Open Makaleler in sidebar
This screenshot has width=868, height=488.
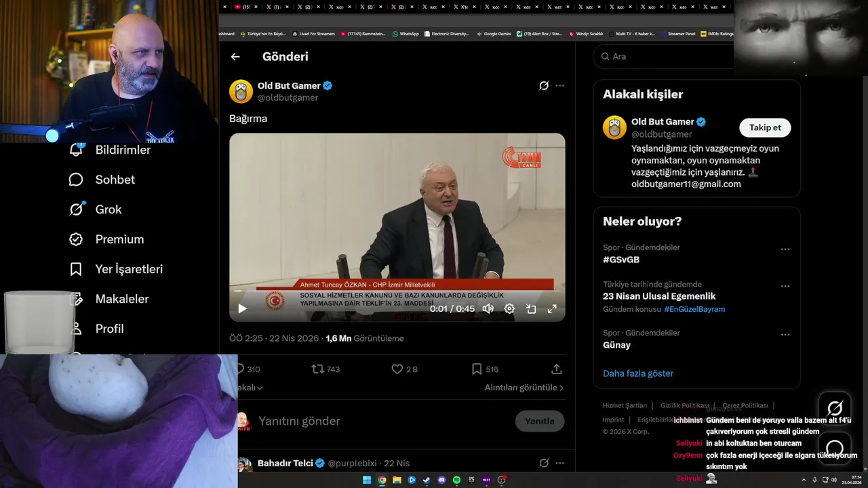[108, 299]
